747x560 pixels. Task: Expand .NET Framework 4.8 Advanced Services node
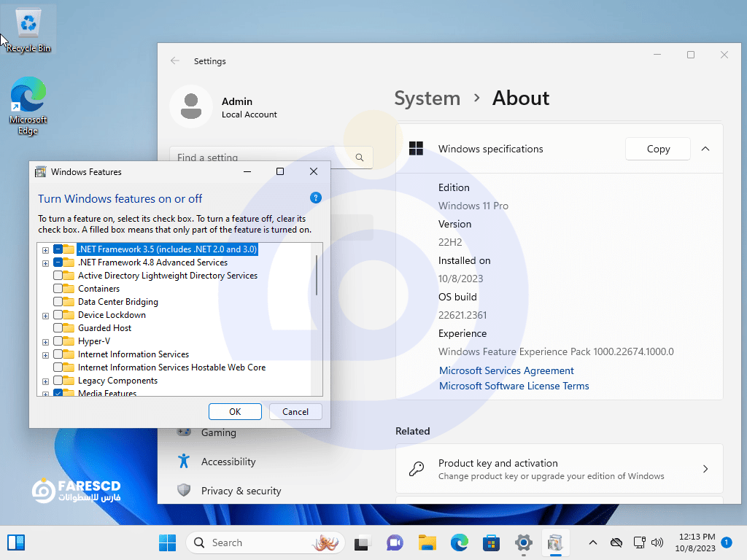click(x=45, y=263)
